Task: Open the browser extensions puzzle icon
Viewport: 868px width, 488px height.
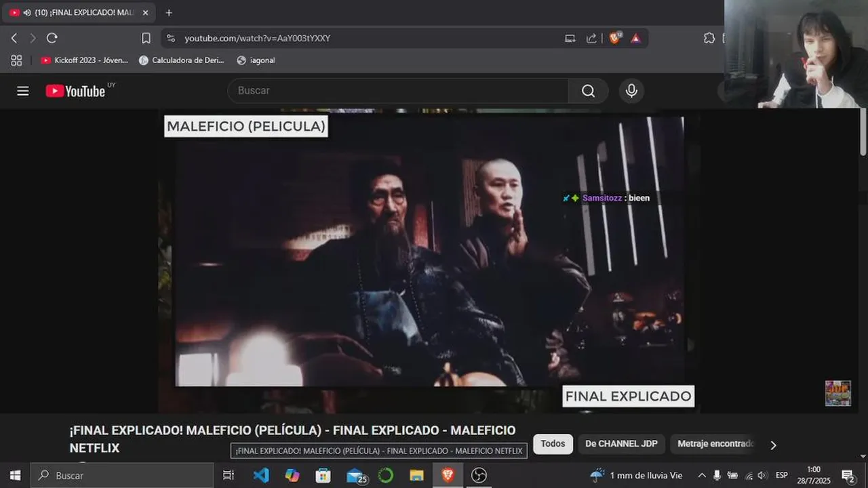Action: (x=709, y=38)
